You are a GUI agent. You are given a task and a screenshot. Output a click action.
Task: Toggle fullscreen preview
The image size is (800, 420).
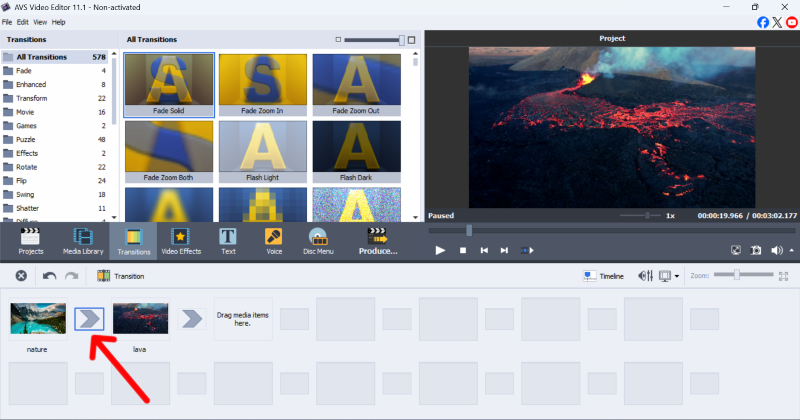click(x=736, y=250)
